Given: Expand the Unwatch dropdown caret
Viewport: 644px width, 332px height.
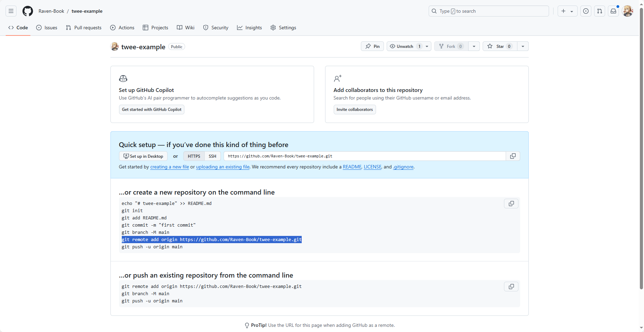Looking at the screenshot, I should click(427, 46).
